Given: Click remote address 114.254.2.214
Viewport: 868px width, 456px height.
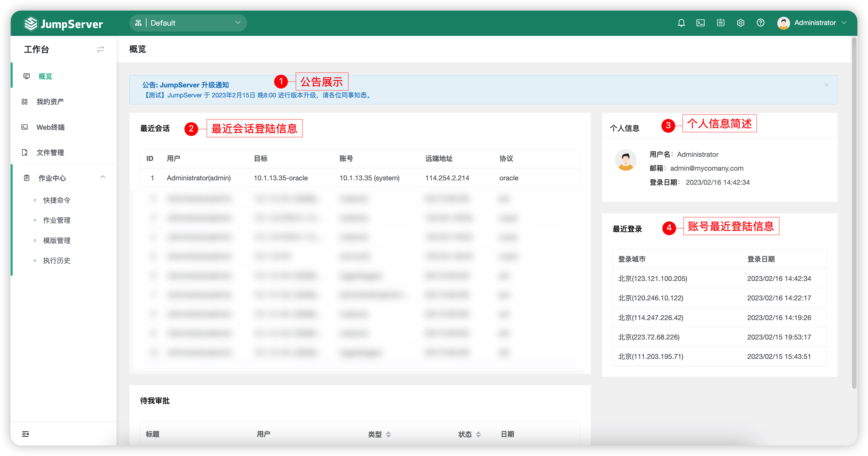Looking at the screenshot, I should 447,178.
